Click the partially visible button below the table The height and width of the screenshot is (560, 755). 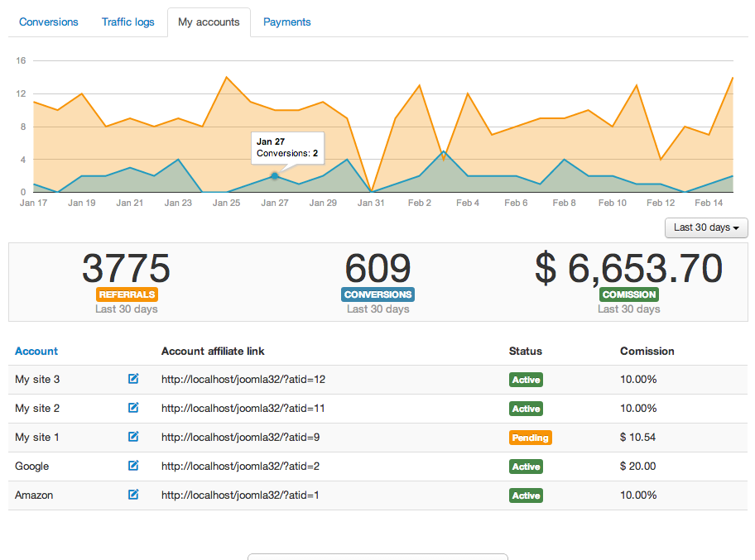click(x=377, y=558)
